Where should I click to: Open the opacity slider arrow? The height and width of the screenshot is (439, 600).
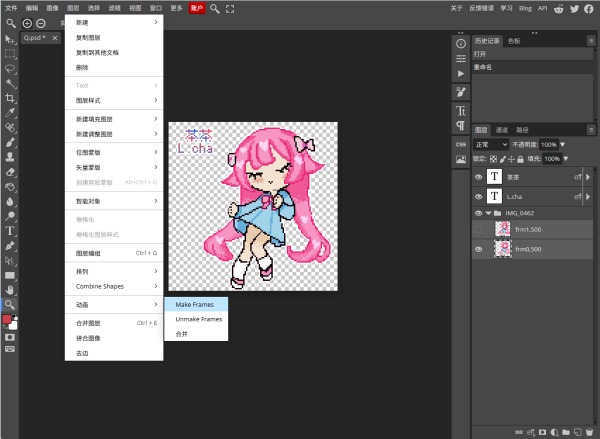click(562, 145)
